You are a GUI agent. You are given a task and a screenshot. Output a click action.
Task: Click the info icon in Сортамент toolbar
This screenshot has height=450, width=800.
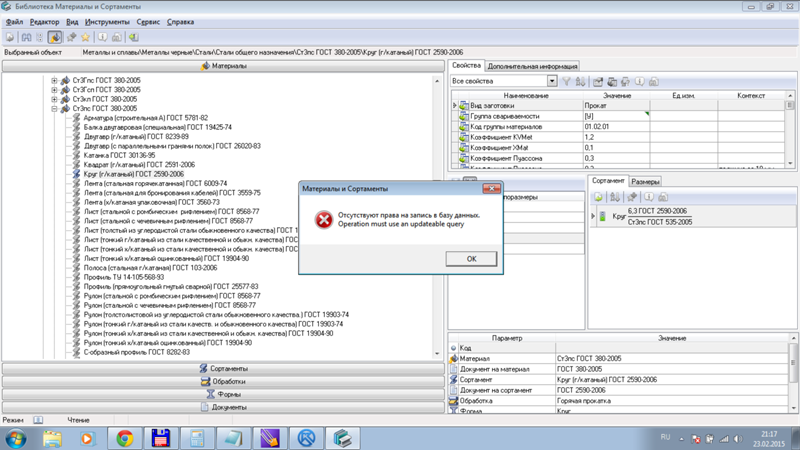click(x=648, y=197)
